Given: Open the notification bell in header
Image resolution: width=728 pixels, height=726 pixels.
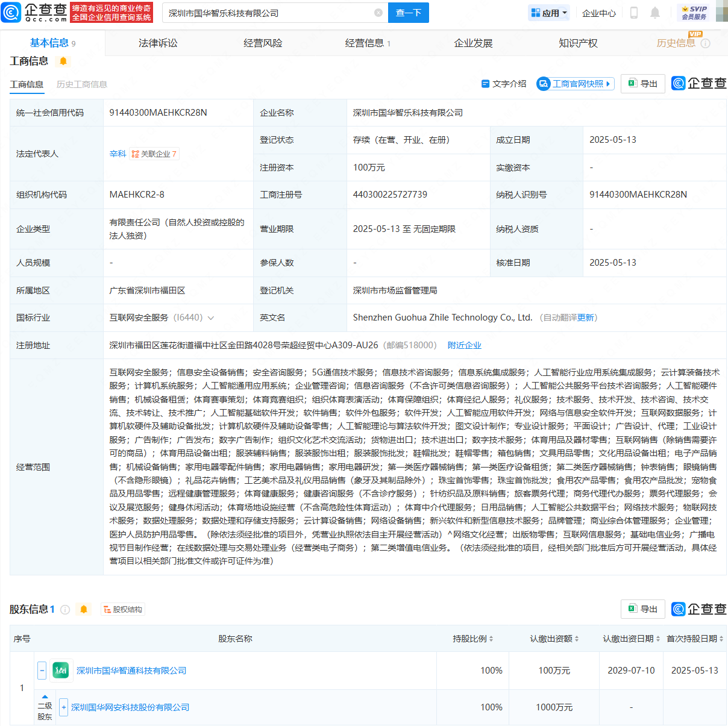Looking at the screenshot, I should click(655, 13).
